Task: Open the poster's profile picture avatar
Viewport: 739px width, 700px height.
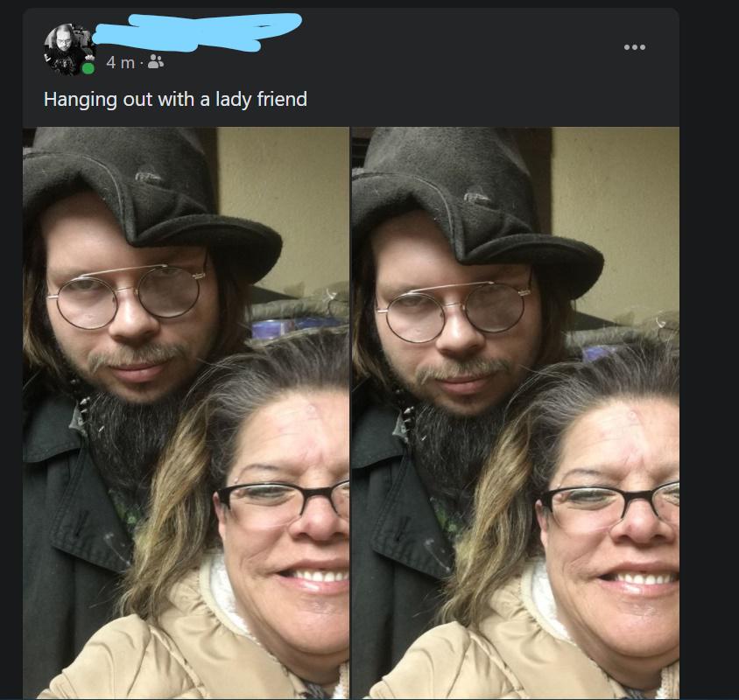Action: click(x=69, y=50)
